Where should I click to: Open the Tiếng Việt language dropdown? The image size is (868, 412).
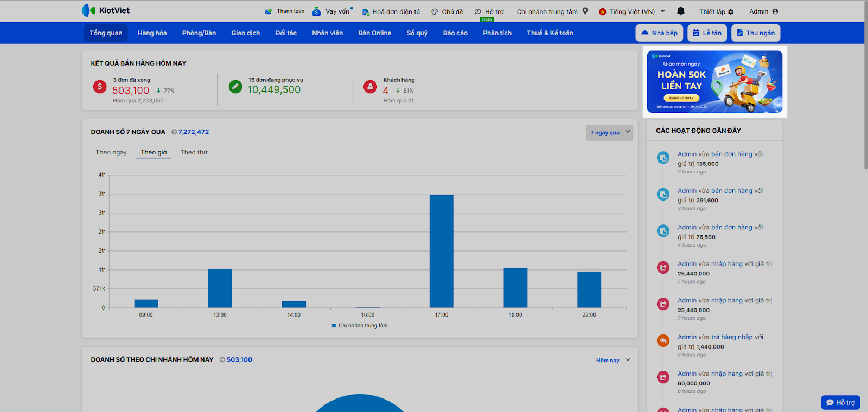tap(632, 11)
